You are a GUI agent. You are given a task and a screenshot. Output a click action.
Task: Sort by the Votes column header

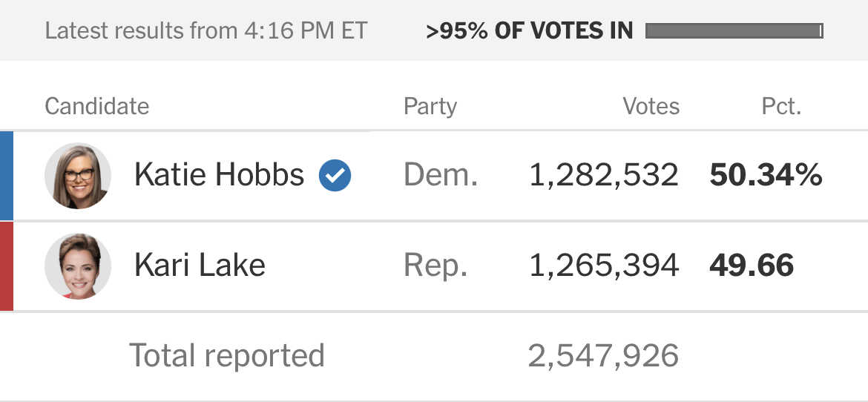coord(651,106)
